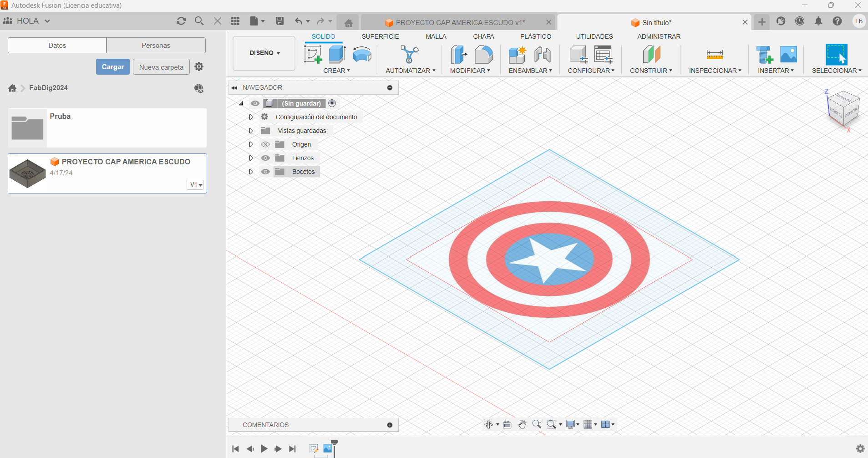This screenshot has height=458, width=868.
Task: Expand the Bocetos node
Action: point(251,172)
